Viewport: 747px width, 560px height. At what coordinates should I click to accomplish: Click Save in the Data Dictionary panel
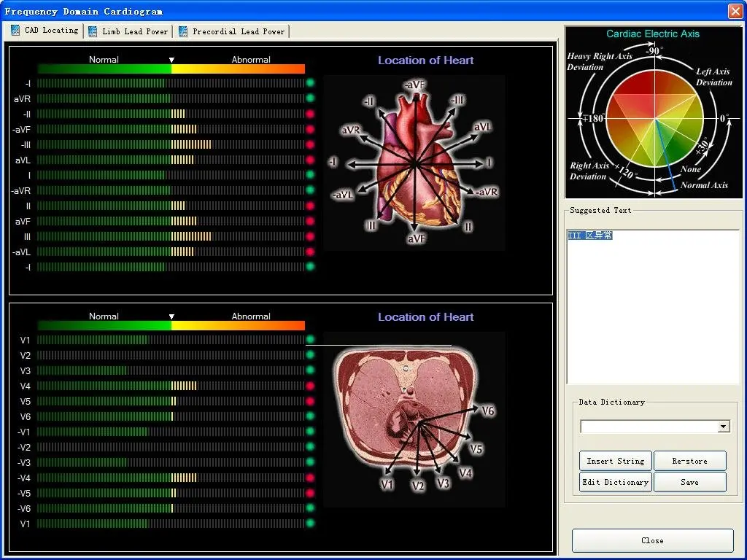tap(689, 482)
